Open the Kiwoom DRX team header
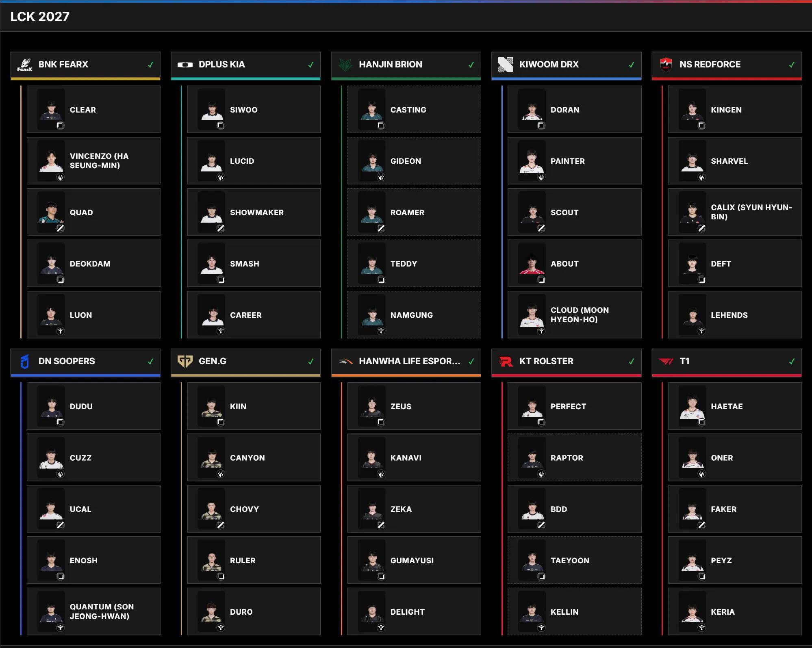The image size is (812, 648). (x=566, y=65)
